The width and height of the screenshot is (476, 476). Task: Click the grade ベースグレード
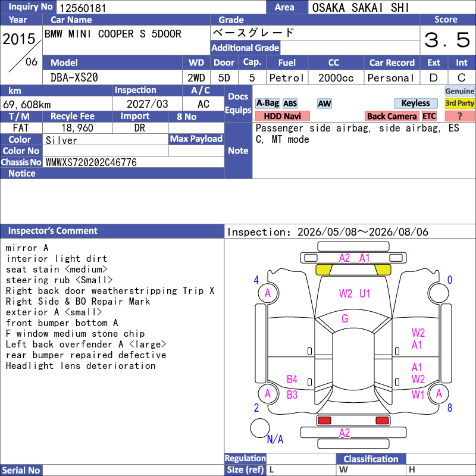253,33
